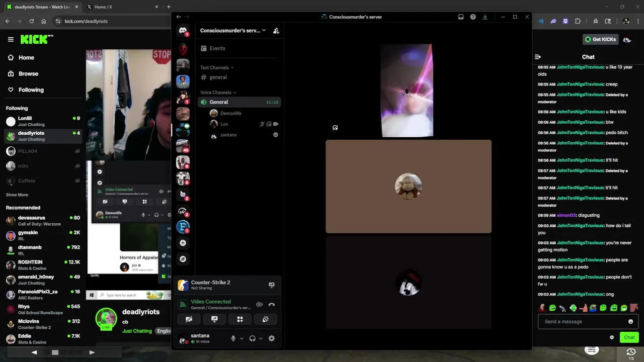Image resolution: width=644 pixels, height=362 pixels.
Task: Open Discord discover servers compass icon
Action: point(183,259)
